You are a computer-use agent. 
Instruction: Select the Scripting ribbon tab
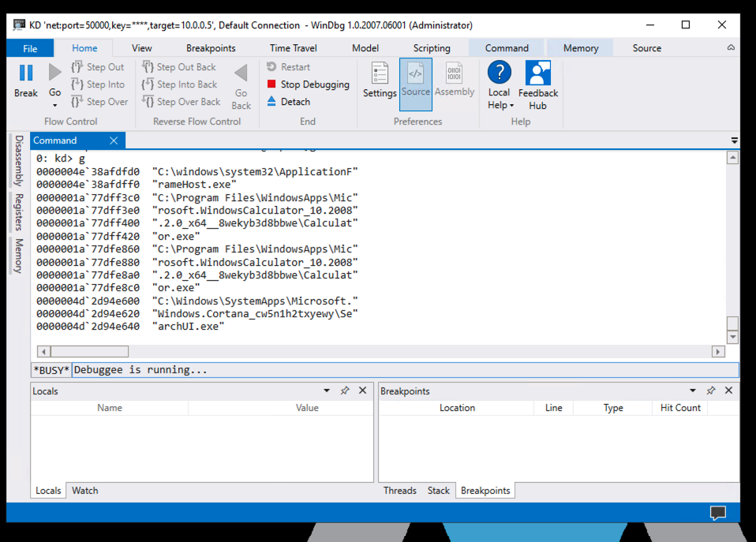(x=432, y=48)
